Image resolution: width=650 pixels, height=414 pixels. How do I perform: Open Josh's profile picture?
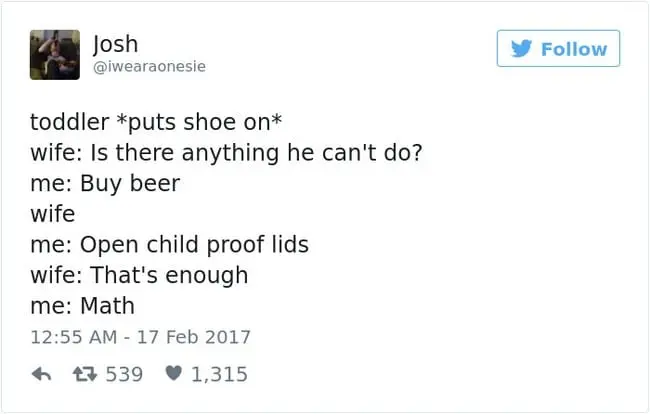[x=54, y=54]
